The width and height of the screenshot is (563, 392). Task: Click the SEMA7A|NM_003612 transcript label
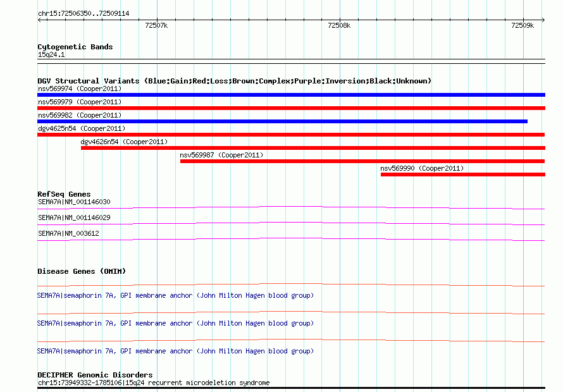[x=68, y=234]
